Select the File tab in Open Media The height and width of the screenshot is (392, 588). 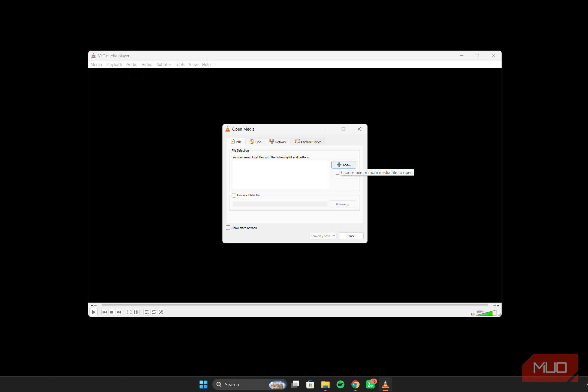[x=236, y=142]
